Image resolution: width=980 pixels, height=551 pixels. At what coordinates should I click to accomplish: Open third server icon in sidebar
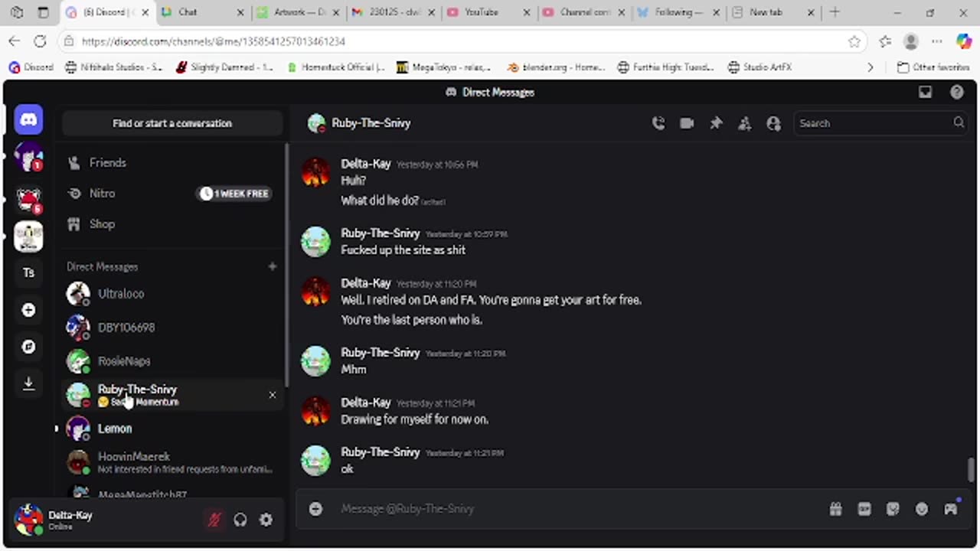click(x=28, y=236)
